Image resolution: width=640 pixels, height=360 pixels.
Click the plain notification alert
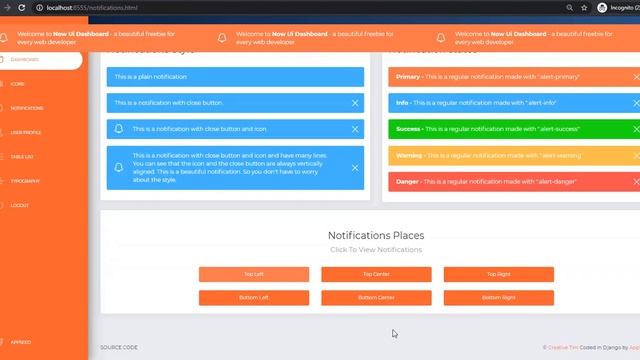click(x=235, y=77)
